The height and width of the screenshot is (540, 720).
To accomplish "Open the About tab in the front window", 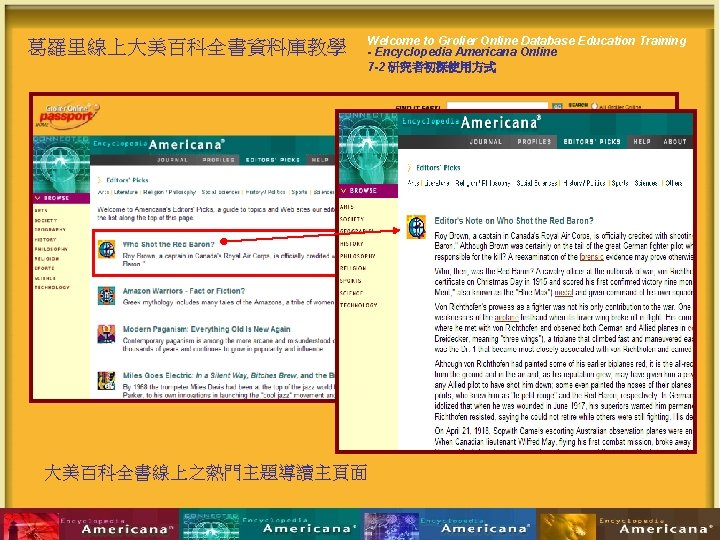I will point(675,141).
